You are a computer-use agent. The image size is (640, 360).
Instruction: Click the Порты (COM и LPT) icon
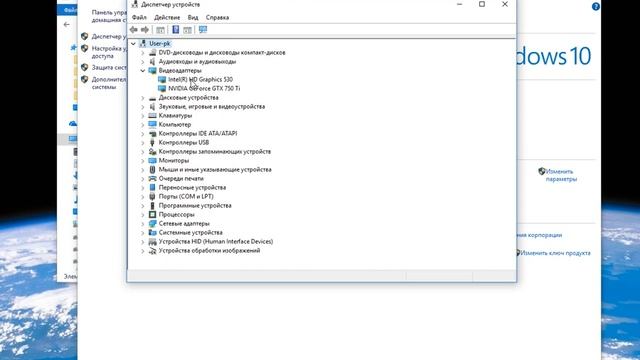tap(152, 196)
